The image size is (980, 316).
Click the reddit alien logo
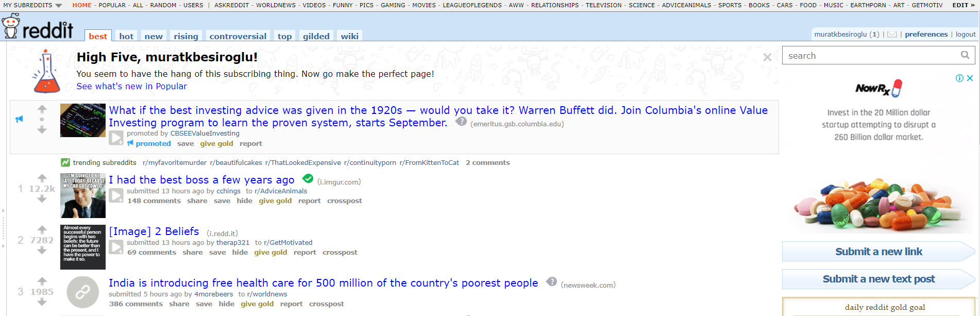(11, 27)
